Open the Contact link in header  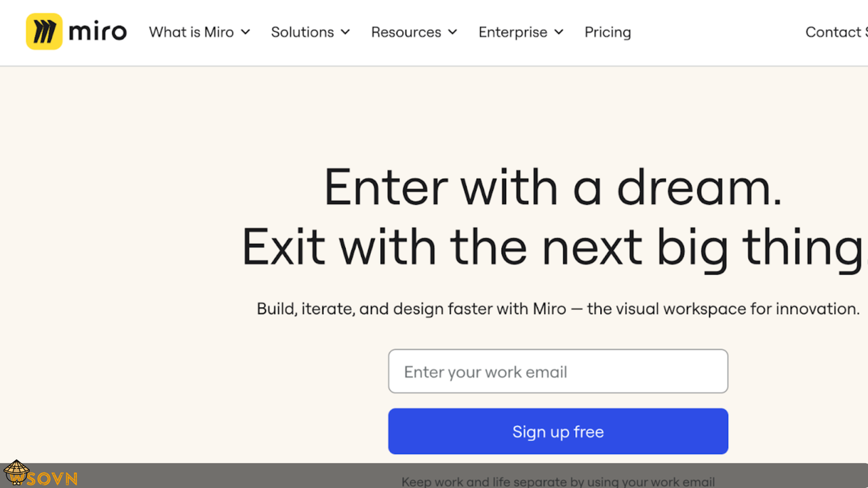click(x=836, y=32)
